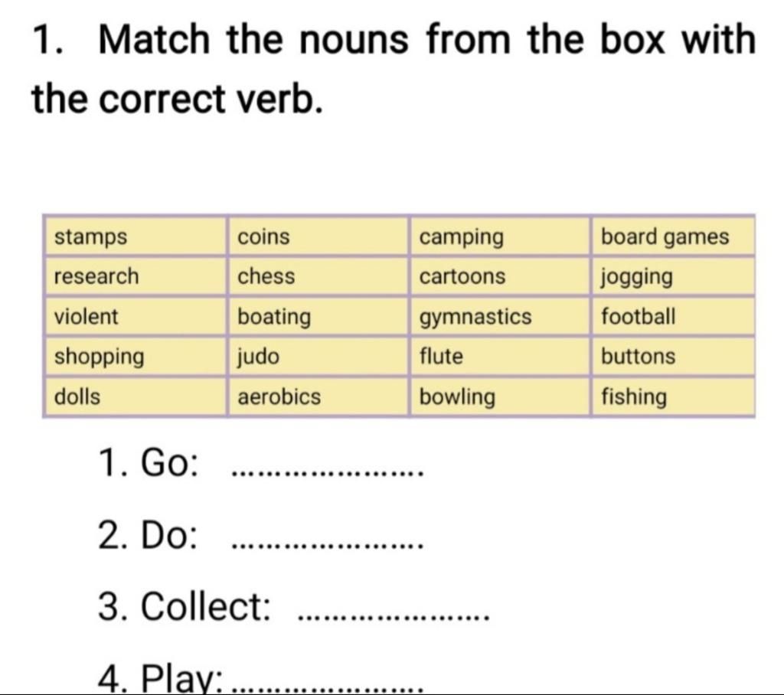Click the 'camping' cell in the box
The height and width of the screenshot is (695, 784).
click(500, 236)
